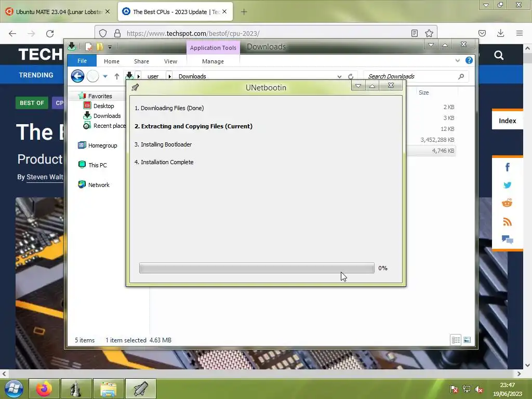Open the Home ribbon tab
The height and width of the screenshot is (399, 532).
tap(112, 61)
